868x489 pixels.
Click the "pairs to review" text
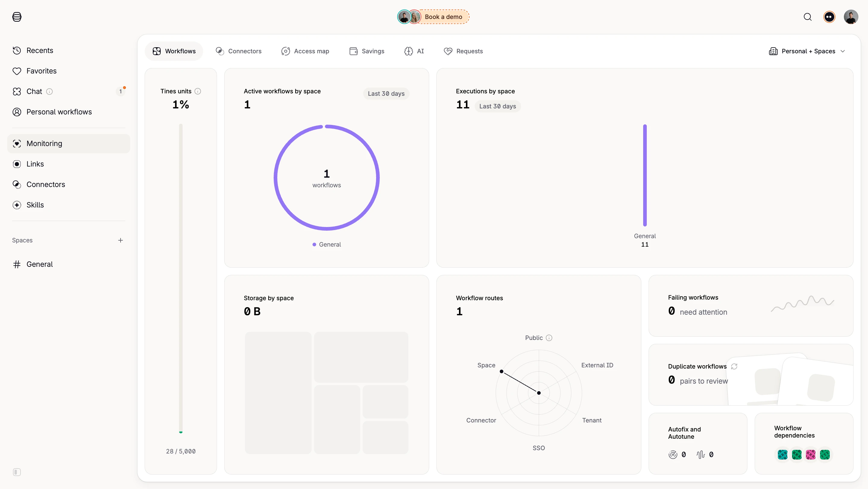[x=703, y=381]
